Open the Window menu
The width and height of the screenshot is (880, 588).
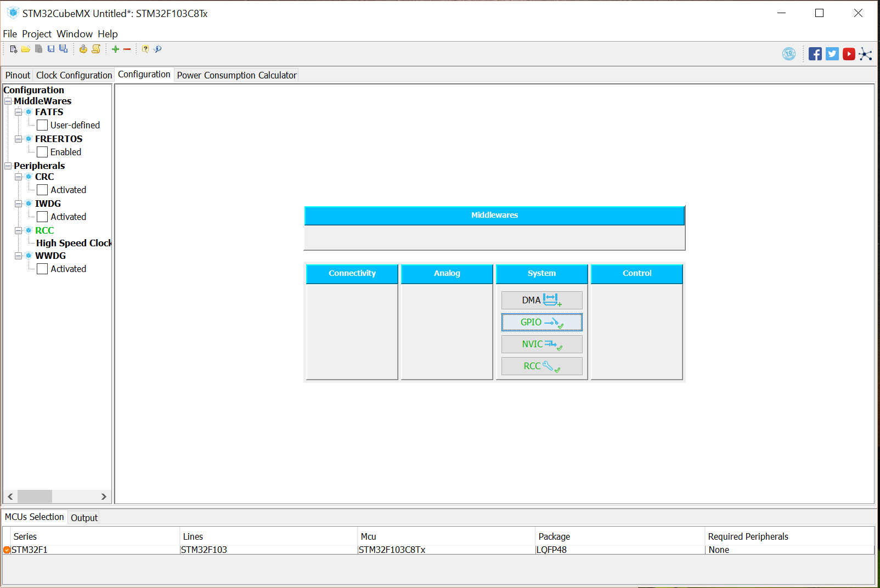pos(75,33)
